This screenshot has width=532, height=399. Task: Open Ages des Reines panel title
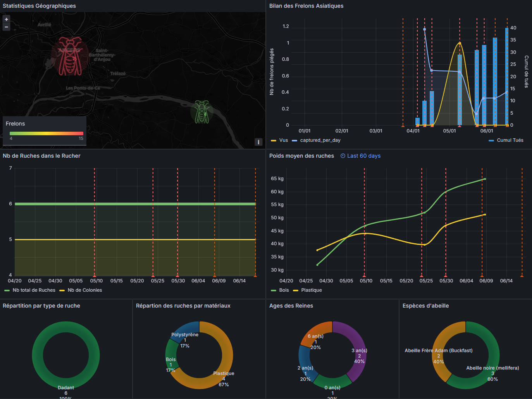click(291, 306)
